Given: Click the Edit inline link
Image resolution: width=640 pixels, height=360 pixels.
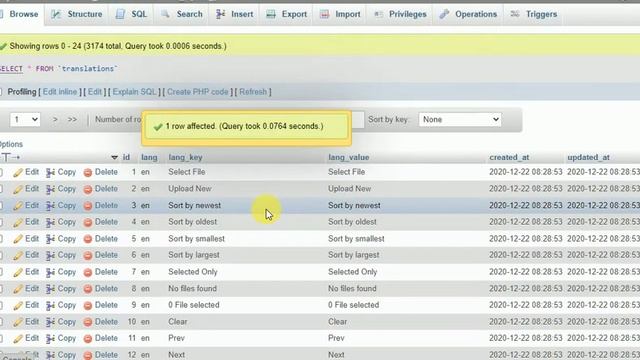Looking at the screenshot, I should click(60, 92).
